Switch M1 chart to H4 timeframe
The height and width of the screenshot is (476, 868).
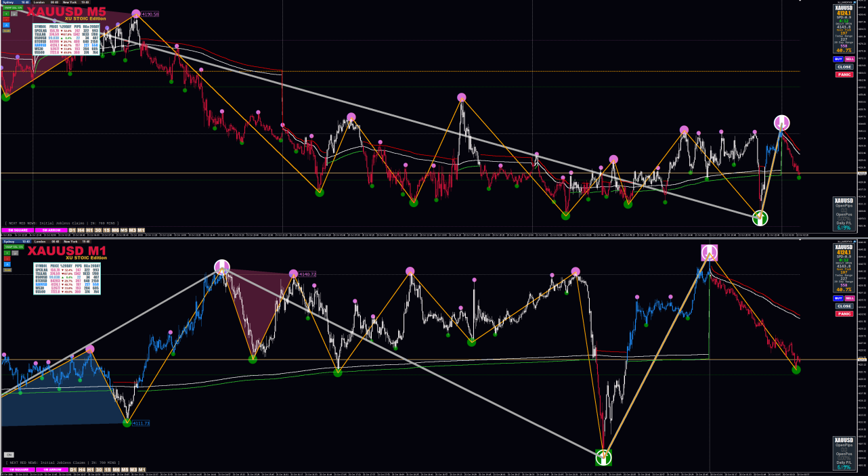pyautogui.click(x=81, y=469)
